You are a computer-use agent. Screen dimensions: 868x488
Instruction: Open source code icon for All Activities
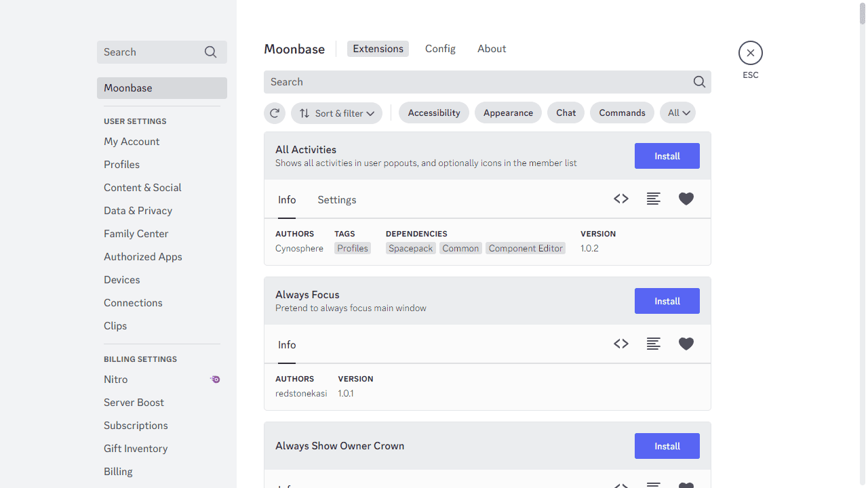pos(621,199)
